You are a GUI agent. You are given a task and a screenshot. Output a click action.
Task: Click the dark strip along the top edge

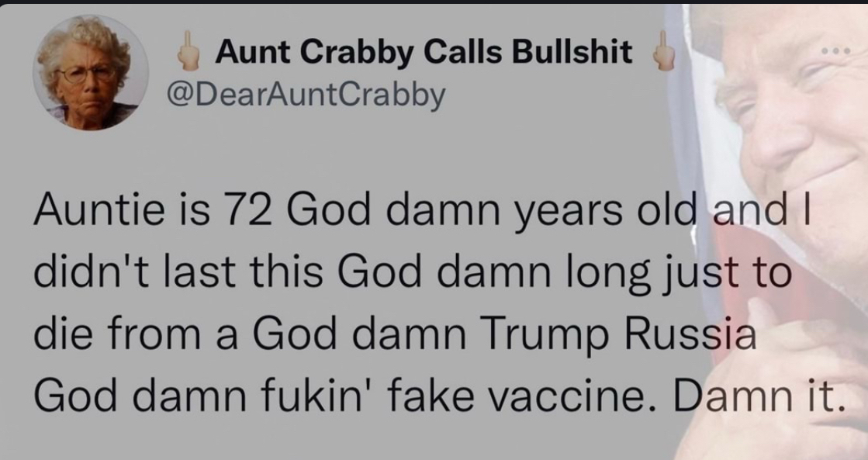point(434,3)
